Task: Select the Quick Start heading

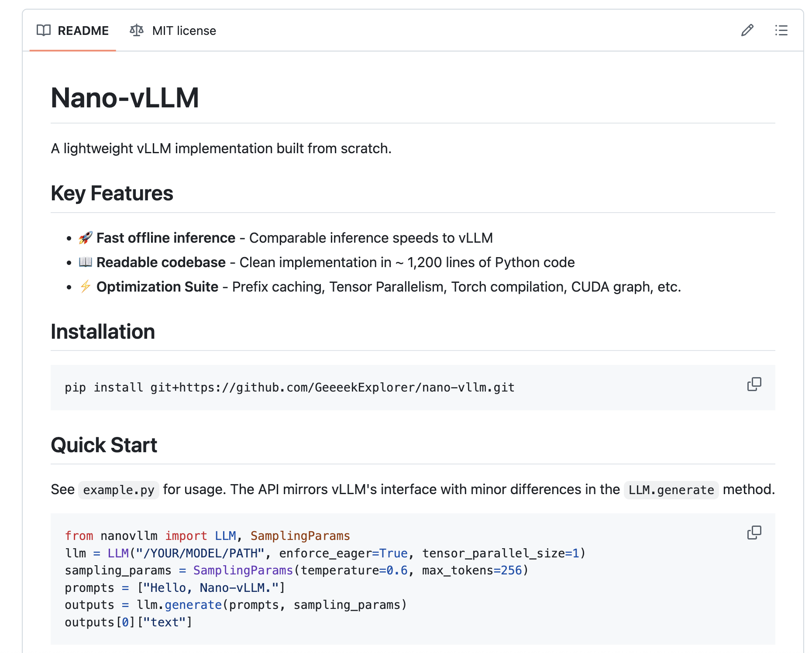Action: tap(104, 445)
